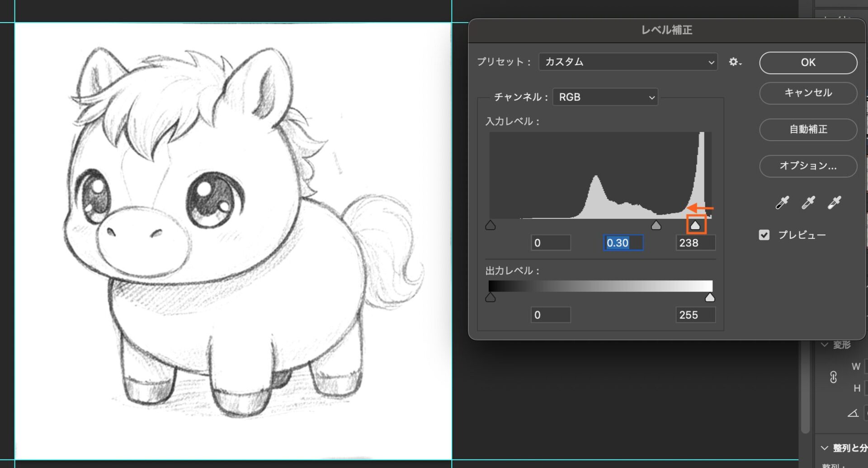This screenshot has height=468, width=868.
Task: Click the output white level slider handle
Action: point(710,297)
